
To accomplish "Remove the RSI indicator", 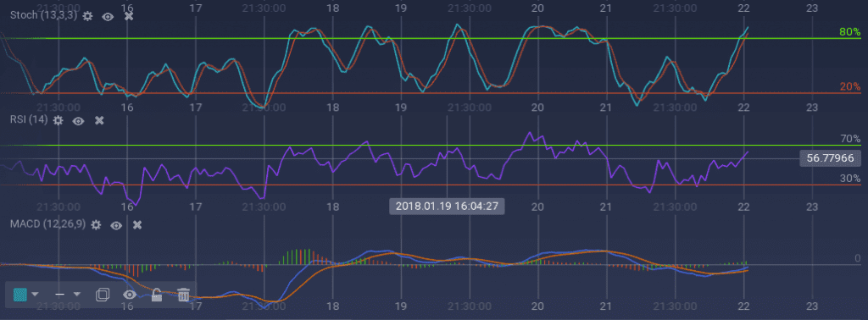I will [x=99, y=120].
